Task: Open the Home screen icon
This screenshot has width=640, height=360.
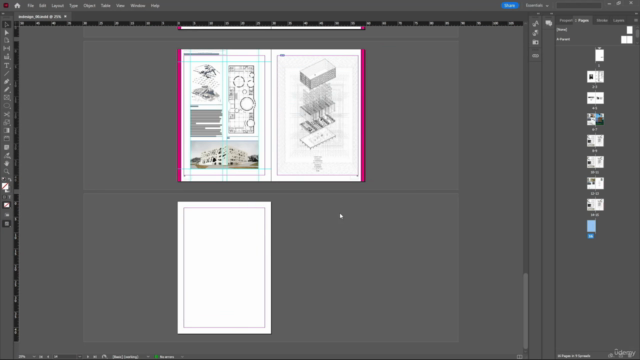Action: [x=17, y=6]
